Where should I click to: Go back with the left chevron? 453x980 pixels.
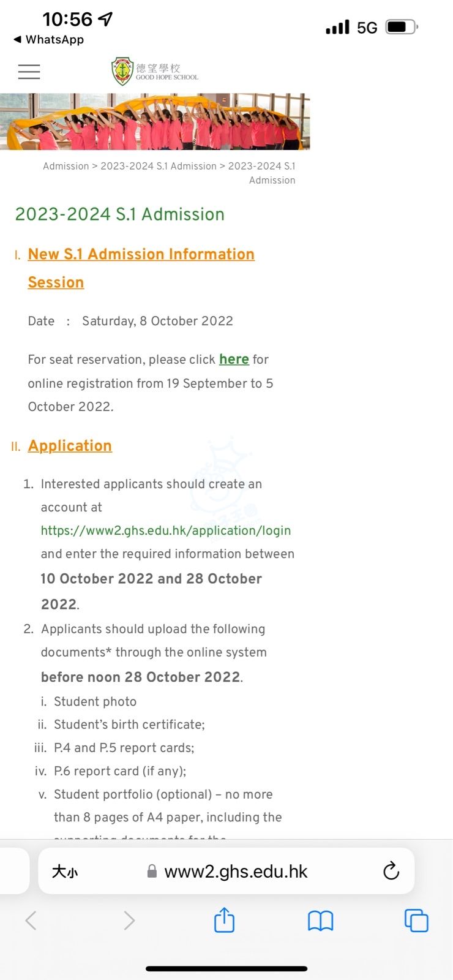[x=31, y=921]
